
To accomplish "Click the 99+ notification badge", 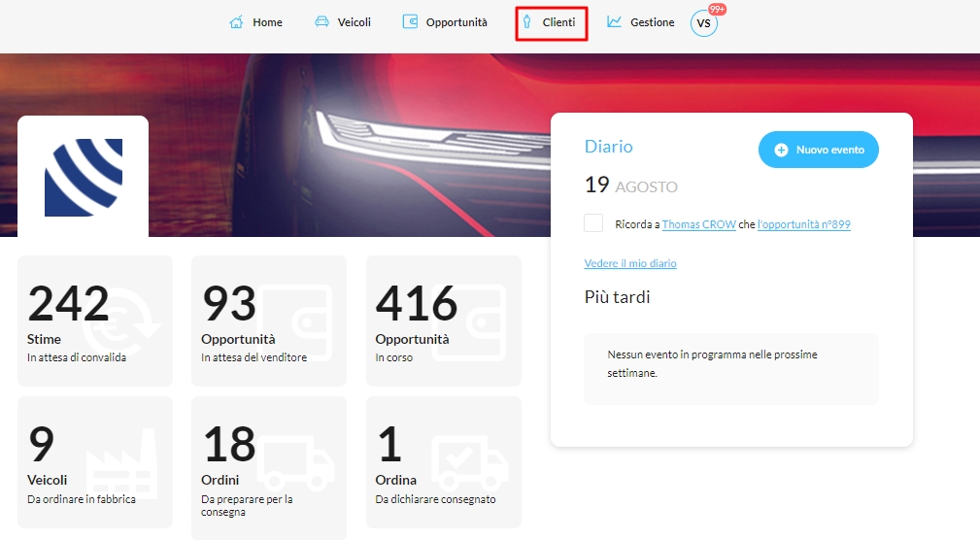I will click(x=717, y=10).
